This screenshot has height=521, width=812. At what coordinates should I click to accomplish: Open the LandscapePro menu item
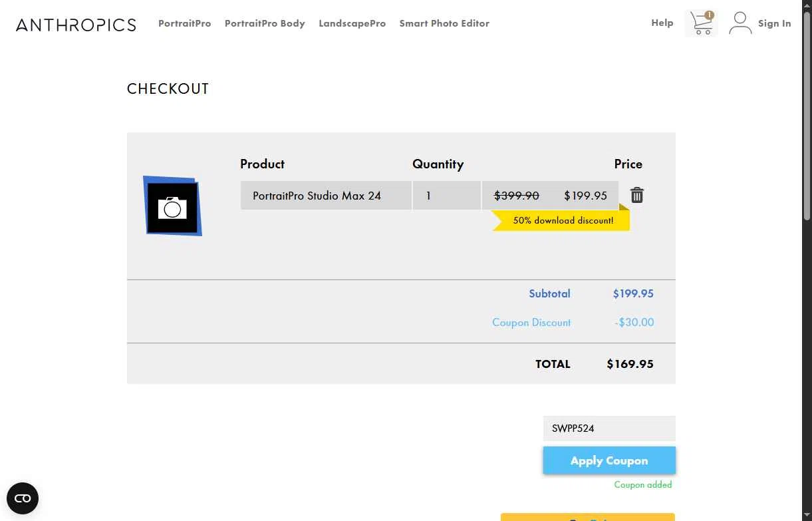click(x=352, y=23)
